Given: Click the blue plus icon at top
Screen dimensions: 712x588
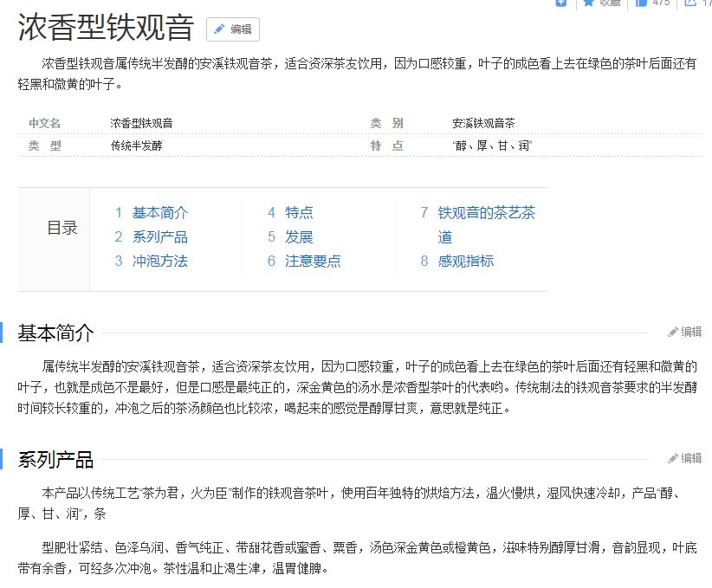Looking at the screenshot, I should point(561,3).
